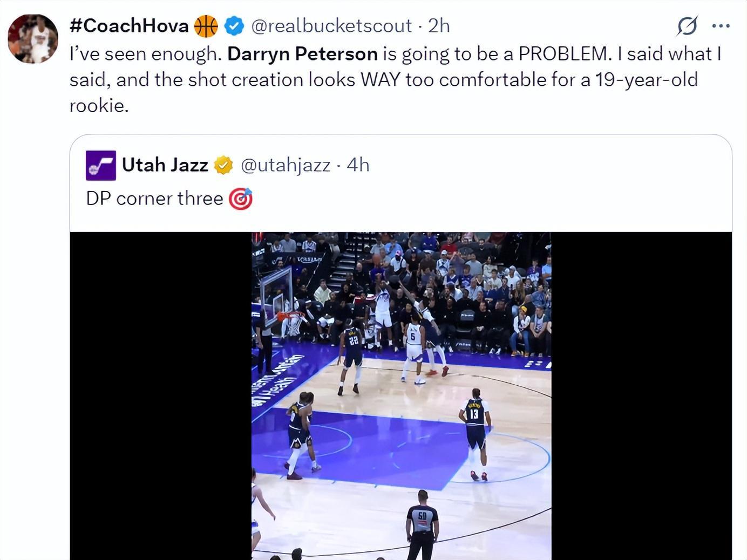Click the gold verified badge by Utah Jazz

pyautogui.click(x=223, y=165)
